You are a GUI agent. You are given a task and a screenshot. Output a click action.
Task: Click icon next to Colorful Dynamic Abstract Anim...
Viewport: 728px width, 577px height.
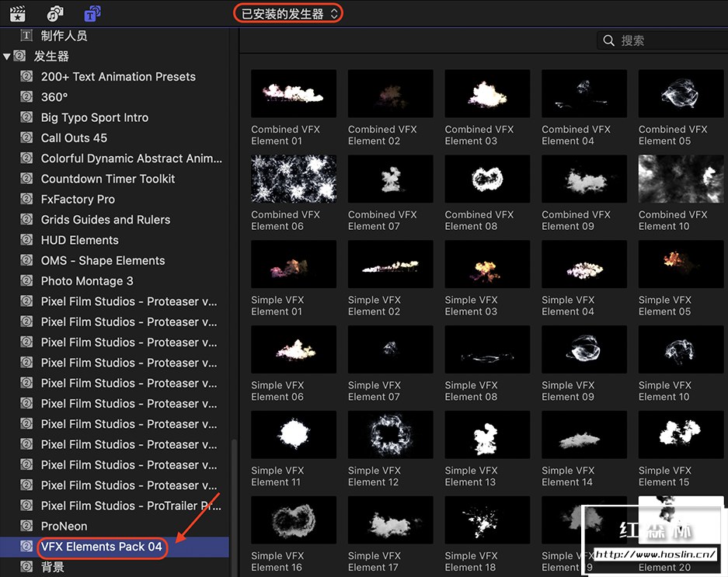[26, 158]
